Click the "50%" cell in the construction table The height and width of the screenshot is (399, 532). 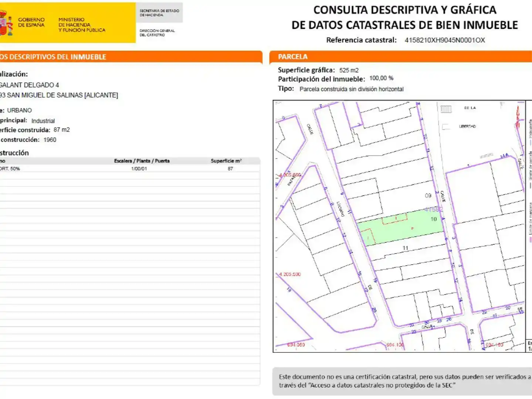pos(15,169)
